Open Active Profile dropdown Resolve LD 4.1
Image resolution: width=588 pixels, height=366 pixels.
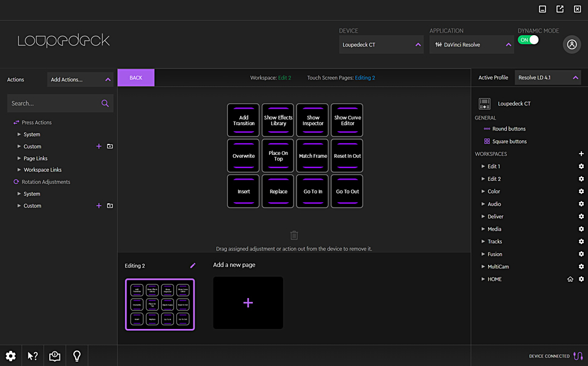tap(548, 78)
